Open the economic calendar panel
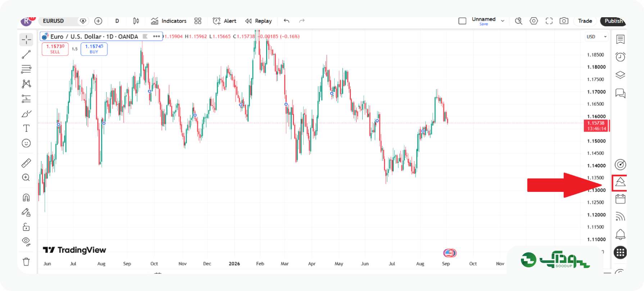Screen dimensions: 644x291 click(620, 199)
